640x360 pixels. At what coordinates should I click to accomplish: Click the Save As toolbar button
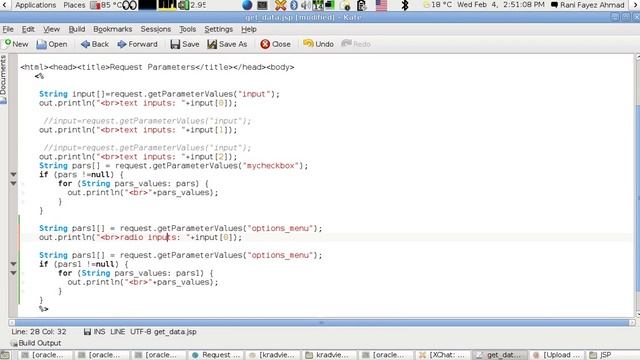pos(227,44)
